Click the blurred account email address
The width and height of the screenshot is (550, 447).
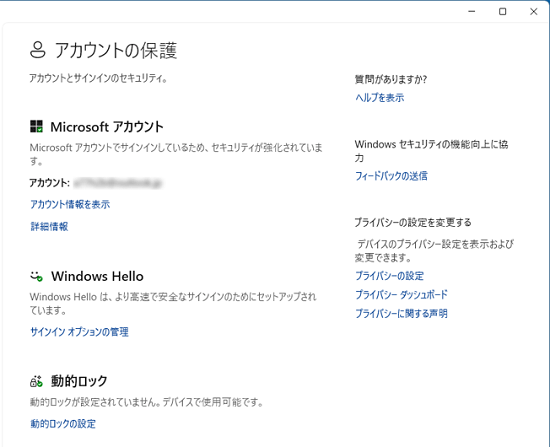click(118, 183)
